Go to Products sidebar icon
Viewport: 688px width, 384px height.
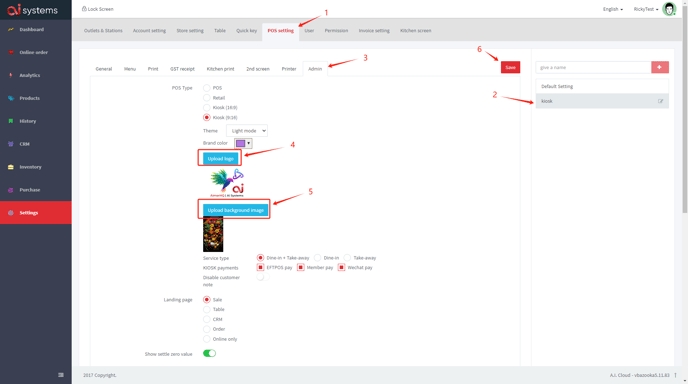coord(11,98)
